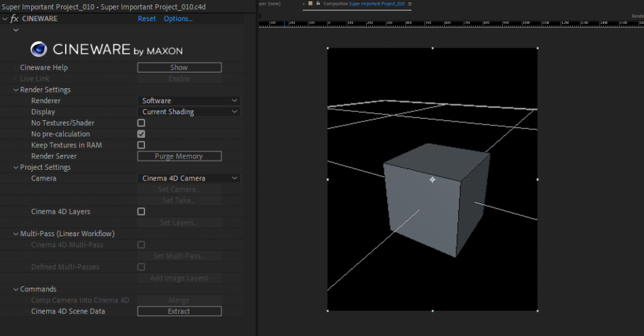The image size is (644, 336).
Task: Toggle the Cinema 4D Multi-Pass checkbox
Action: [x=141, y=244]
